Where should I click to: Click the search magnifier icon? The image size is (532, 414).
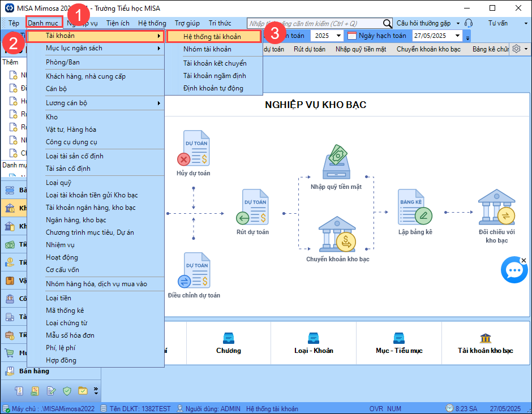tap(387, 23)
